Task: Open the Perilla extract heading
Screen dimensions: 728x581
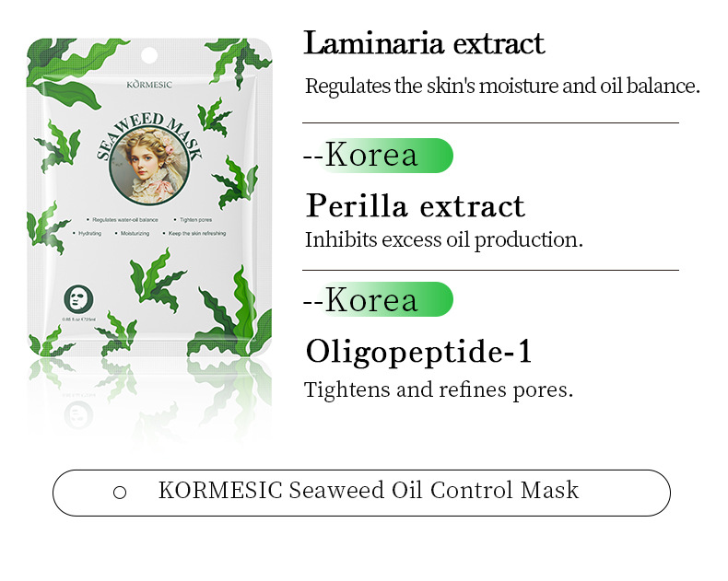Action: 415,205
